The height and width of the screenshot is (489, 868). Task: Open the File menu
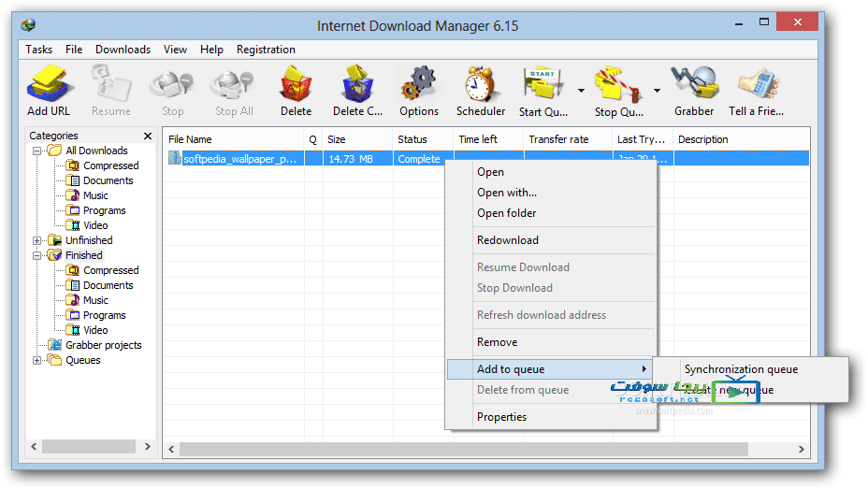[74, 50]
